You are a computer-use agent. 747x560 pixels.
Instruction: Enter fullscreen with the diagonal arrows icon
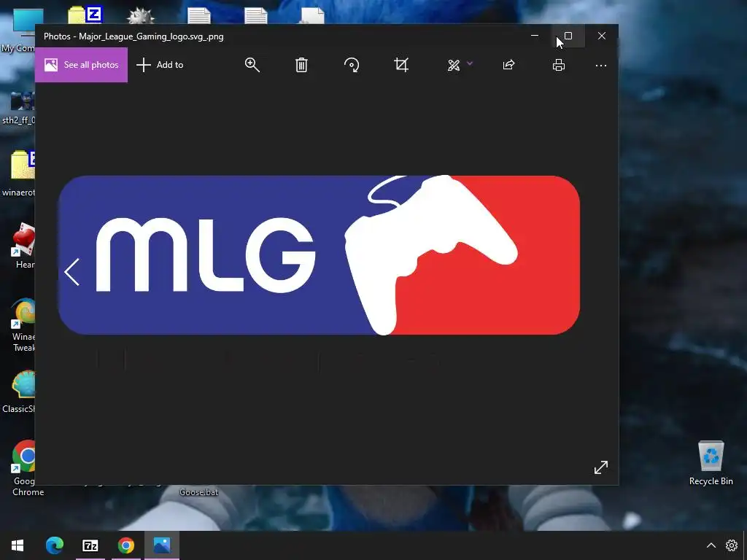601,467
